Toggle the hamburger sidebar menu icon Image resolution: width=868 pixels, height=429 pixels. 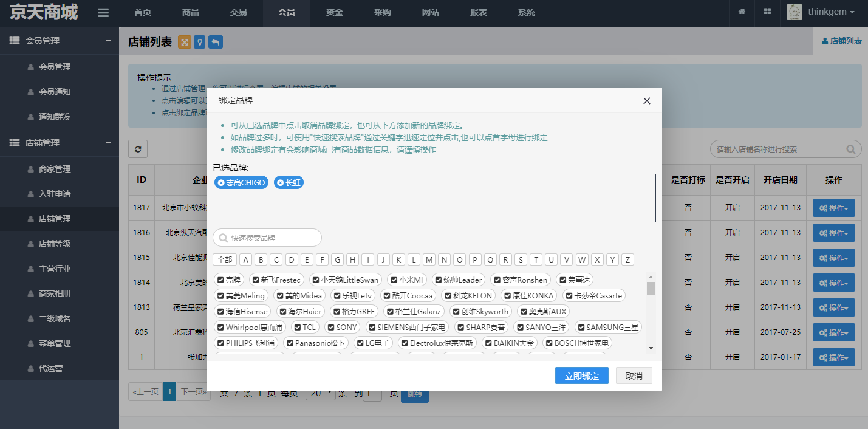coord(103,12)
